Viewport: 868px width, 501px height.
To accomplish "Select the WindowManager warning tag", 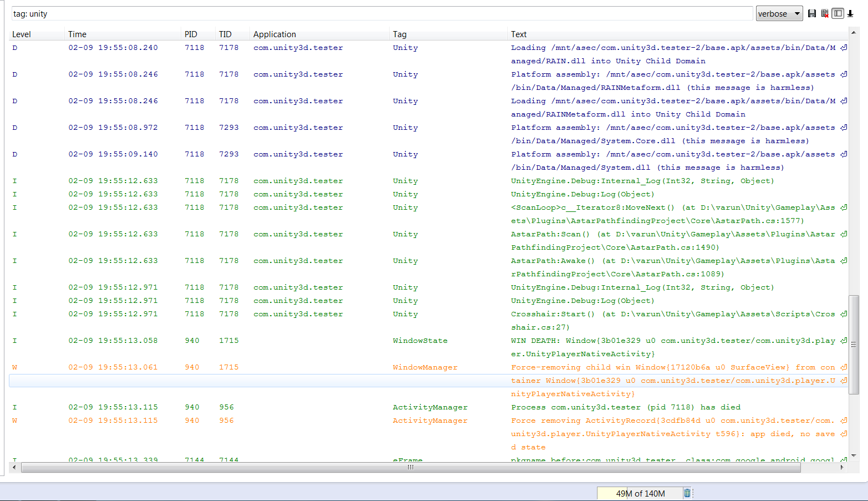I will [425, 367].
